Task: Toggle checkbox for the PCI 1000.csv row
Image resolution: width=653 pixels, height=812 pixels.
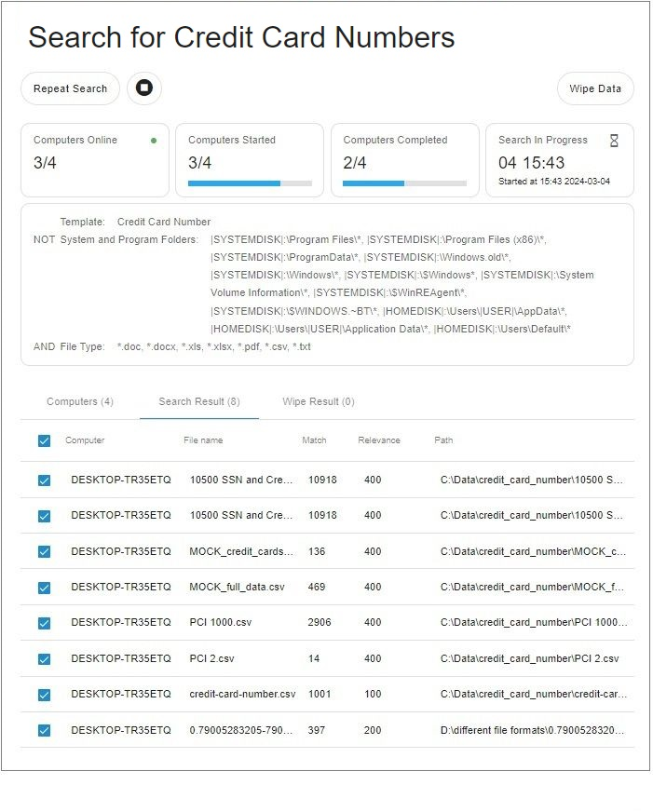Action: point(44,623)
